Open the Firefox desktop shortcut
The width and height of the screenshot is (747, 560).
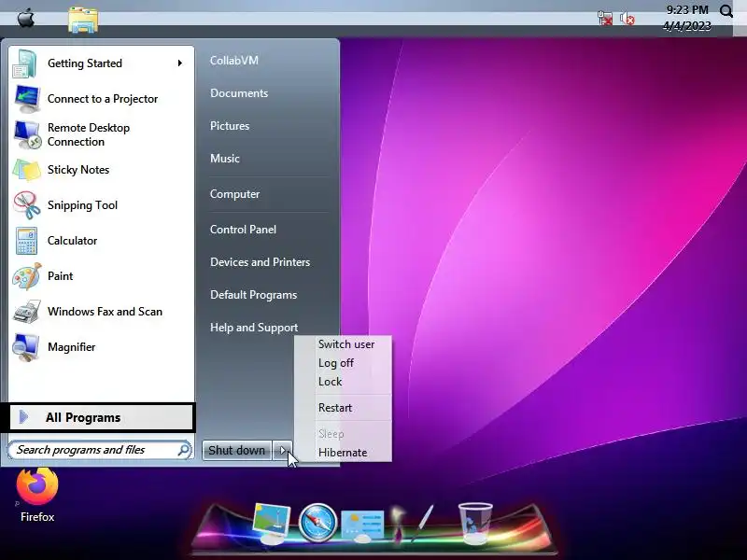click(37, 496)
